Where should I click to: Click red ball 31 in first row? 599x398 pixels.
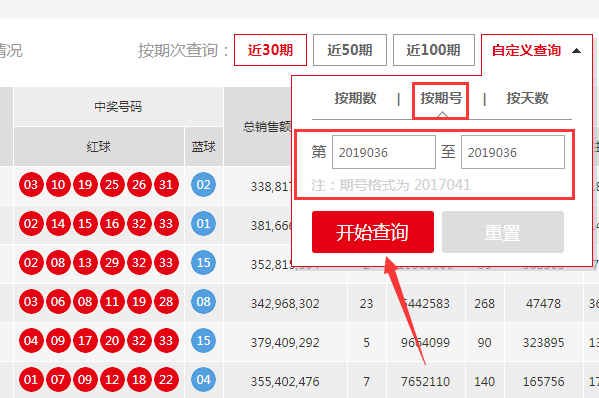(166, 185)
